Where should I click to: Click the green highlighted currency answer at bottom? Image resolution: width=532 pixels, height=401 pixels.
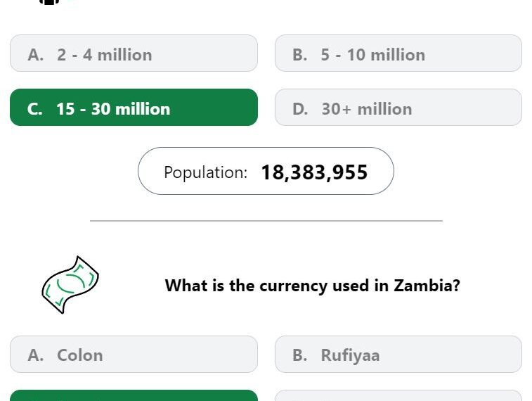(x=134, y=395)
